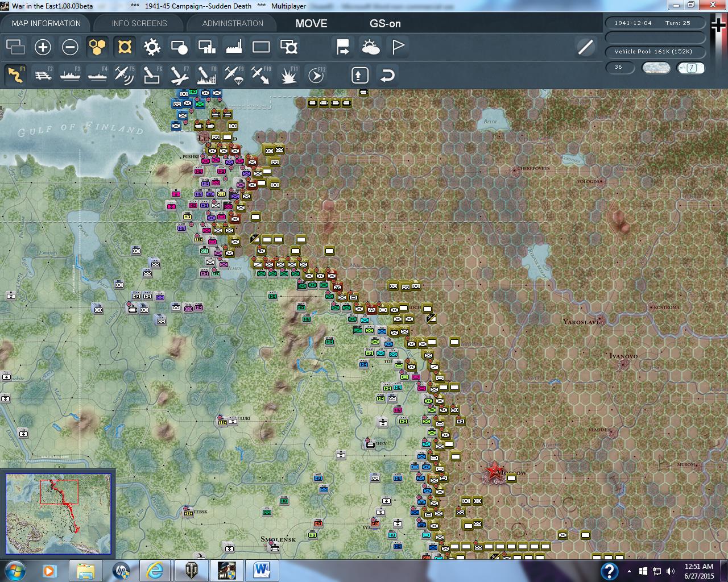Open File Explorer from taskbar

pyautogui.click(x=85, y=570)
